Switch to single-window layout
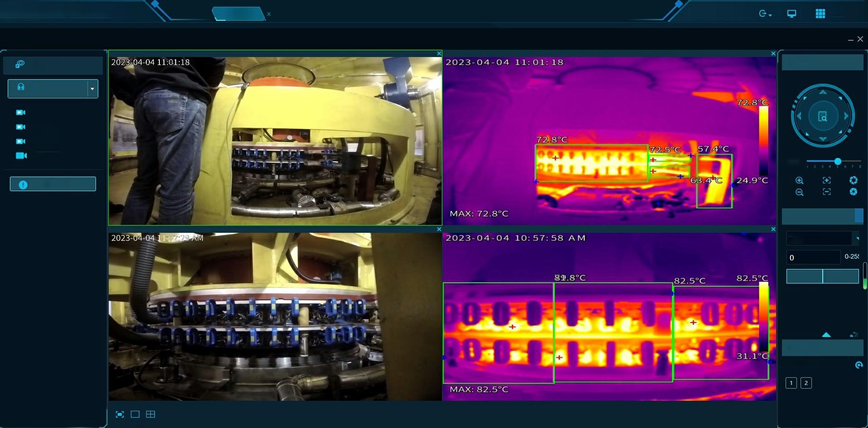The image size is (868, 428). [x=135, y=414]
